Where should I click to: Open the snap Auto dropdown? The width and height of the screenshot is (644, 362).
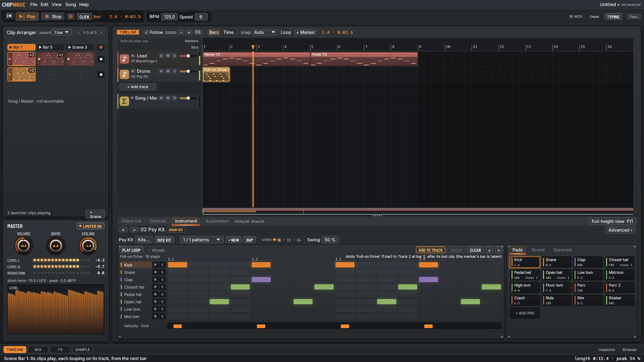(264, 32)
